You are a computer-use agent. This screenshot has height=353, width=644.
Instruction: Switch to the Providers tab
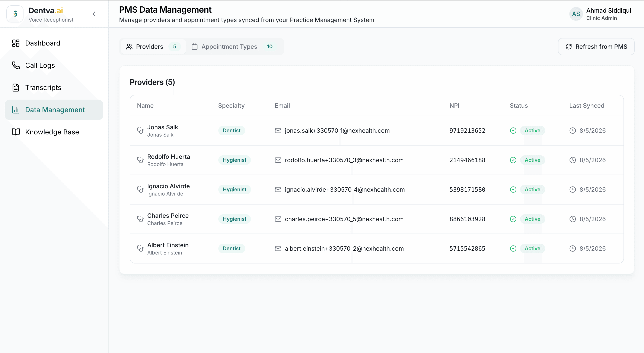(x=153, y=47)
